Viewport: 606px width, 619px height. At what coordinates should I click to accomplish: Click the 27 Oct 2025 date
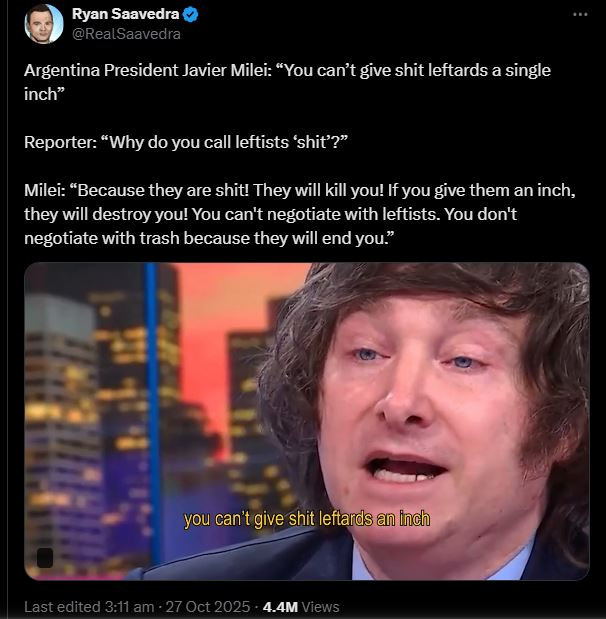coord(208,606)
